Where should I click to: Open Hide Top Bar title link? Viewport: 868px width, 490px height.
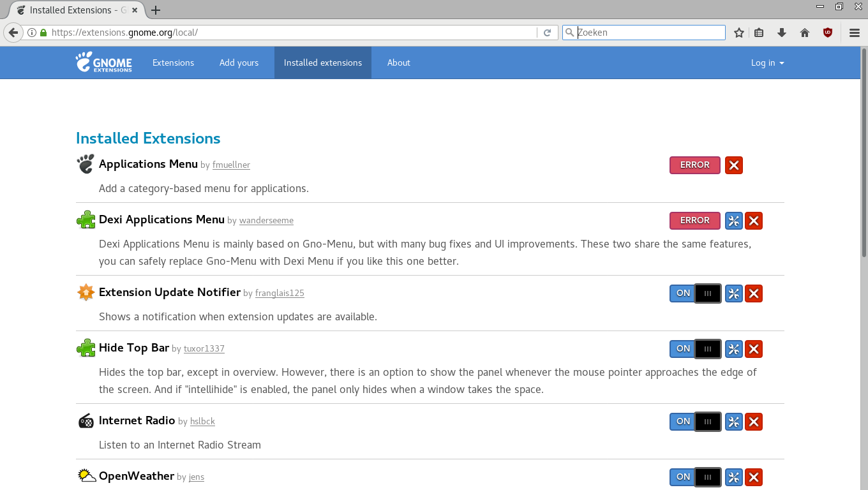point(134,348)
